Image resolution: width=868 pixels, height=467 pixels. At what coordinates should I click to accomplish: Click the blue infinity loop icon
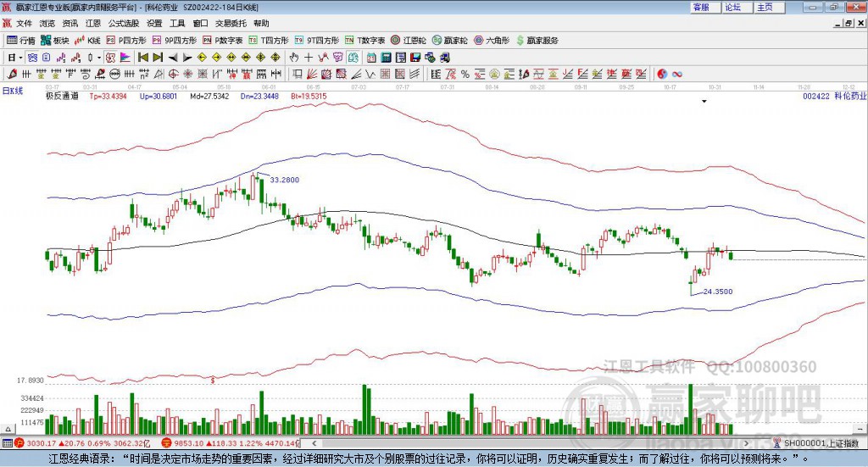(676, 74)
